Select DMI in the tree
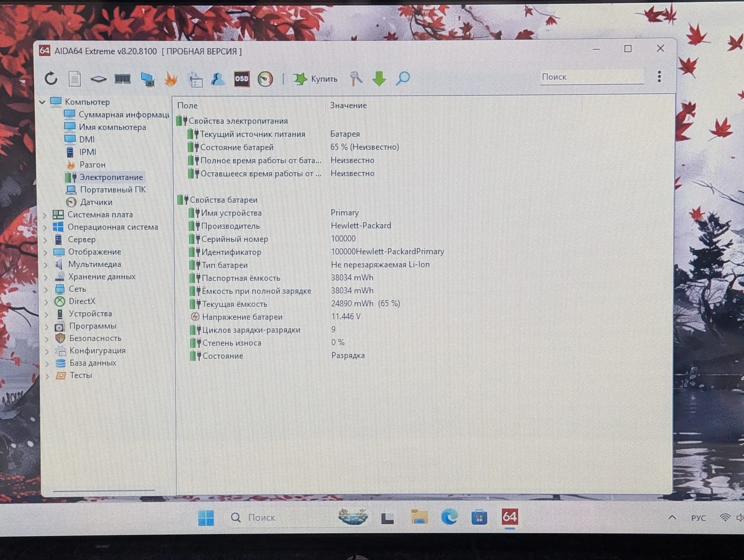The image size is (744, 560). (x=79, y=139)
